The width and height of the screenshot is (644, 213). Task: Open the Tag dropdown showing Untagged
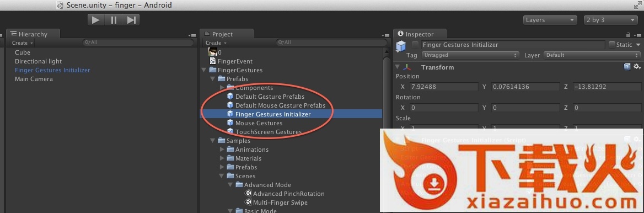470,55
